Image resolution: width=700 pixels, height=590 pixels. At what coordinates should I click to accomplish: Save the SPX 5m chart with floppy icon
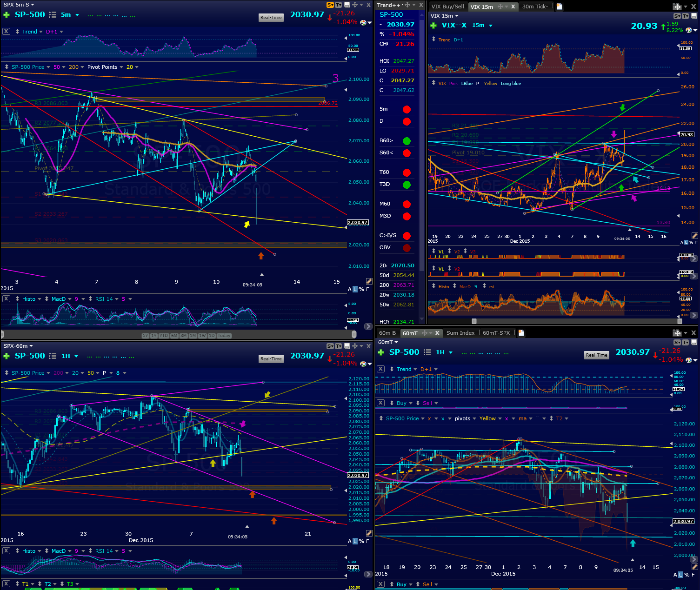(347, 5)
